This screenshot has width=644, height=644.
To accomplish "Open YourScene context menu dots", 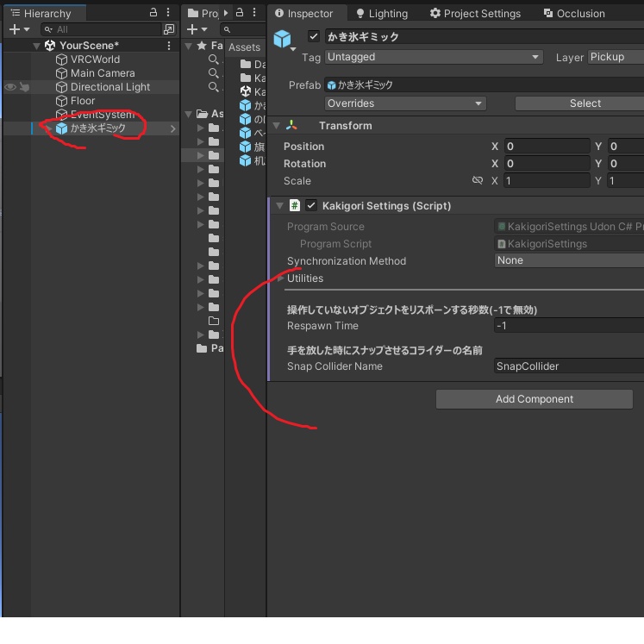I will click(169, 46).
